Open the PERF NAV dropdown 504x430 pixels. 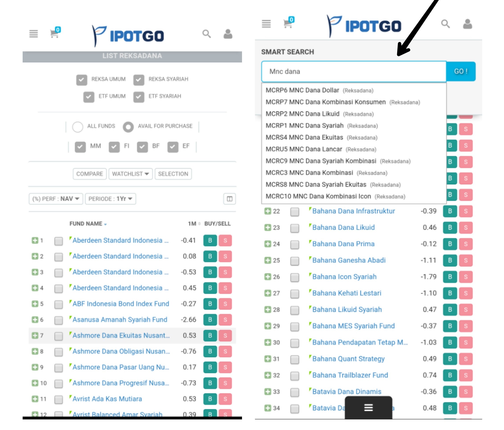pyautogui.click(x=56, y=199)
